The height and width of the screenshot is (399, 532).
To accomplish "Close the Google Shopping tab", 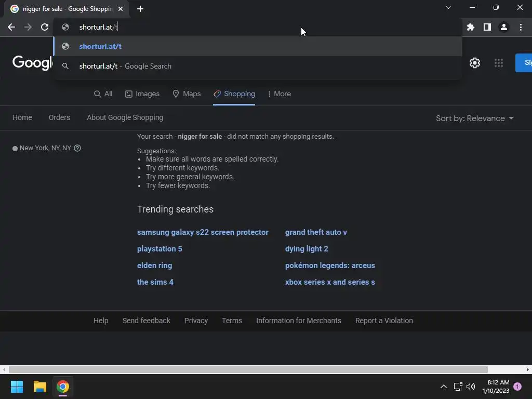I will 121,9.
